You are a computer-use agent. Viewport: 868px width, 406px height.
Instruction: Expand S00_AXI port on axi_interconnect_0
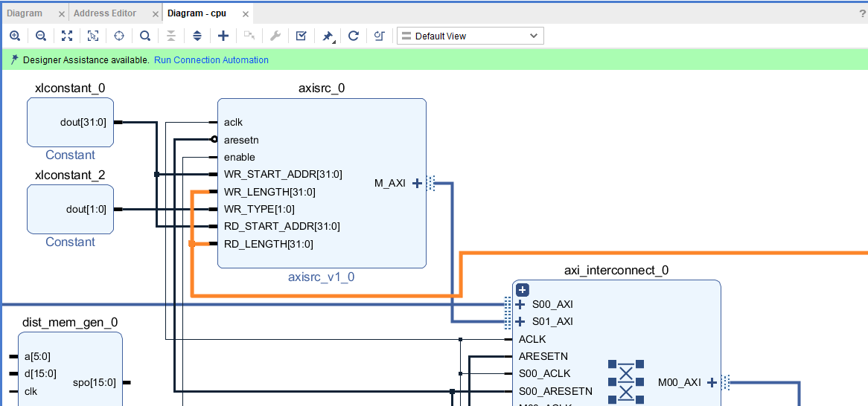click(x=520, y=304)
